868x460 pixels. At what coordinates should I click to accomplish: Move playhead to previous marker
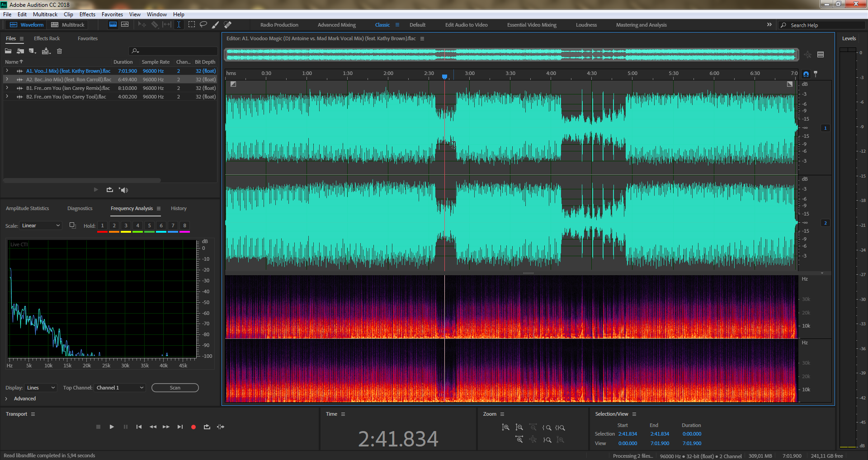[x=139, y=427]
